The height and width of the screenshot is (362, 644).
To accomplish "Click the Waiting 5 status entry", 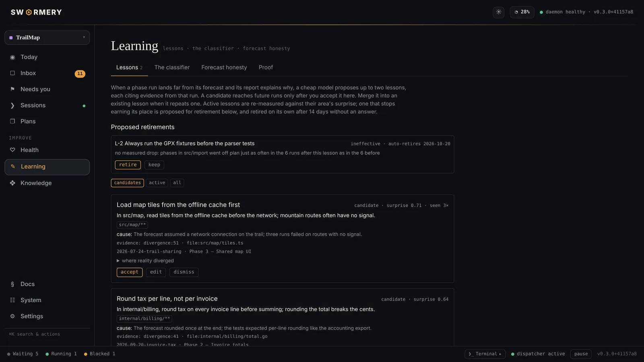I will tap(23, 354).
